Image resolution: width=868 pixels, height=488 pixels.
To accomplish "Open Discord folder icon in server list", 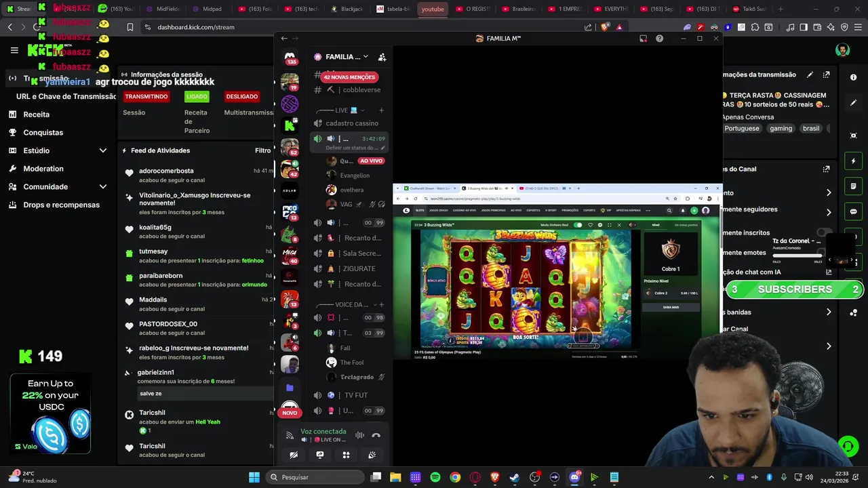I will pyautogui.click(x=290, y=388).
